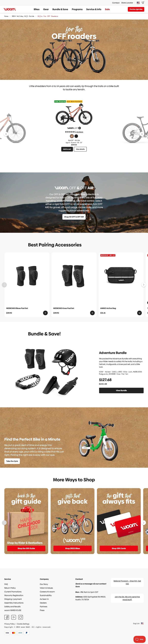Add NEEBOWS Elbow Pad Set with plus icon
148x644 pixels.
[45, 313]
